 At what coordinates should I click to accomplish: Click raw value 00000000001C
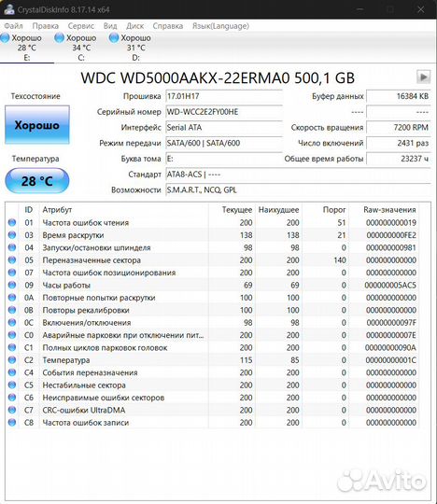[x=390, y=360]
